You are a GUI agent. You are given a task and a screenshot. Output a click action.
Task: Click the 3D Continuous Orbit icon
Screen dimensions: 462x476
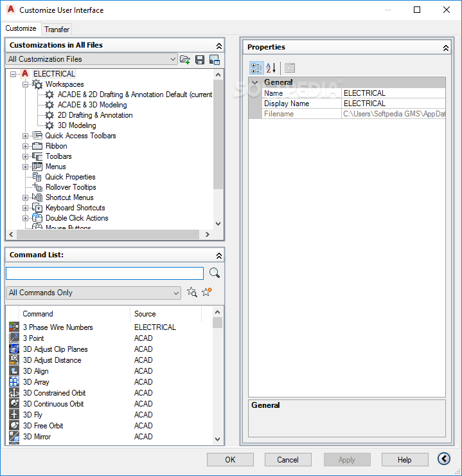(14, 403)
